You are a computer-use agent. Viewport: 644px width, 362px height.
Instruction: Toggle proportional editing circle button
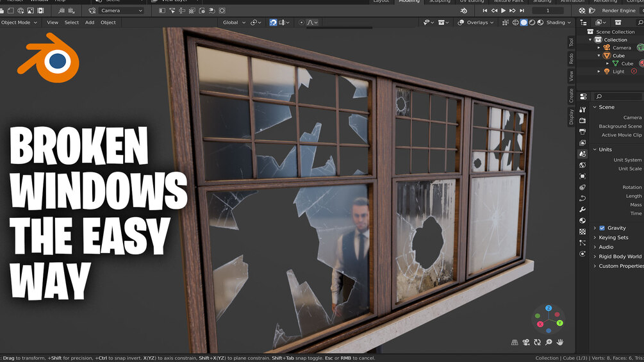pos(301,22)
